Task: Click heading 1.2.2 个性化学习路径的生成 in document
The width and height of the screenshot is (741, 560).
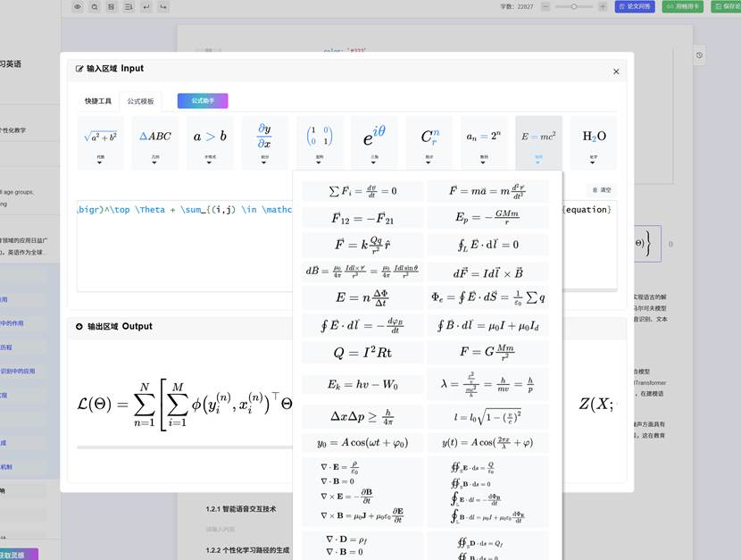Action: (247, 550)
